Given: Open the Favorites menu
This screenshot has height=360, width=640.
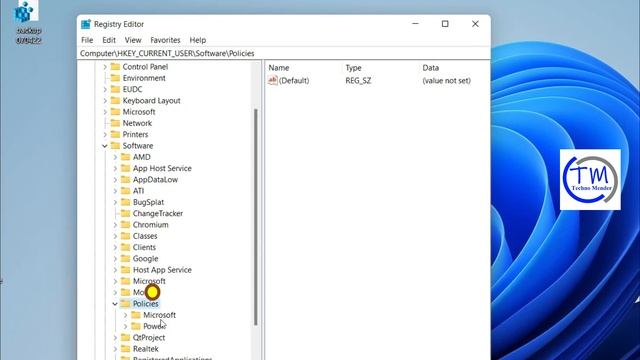Looking at the screenshot, I should [x=165, y=40].
